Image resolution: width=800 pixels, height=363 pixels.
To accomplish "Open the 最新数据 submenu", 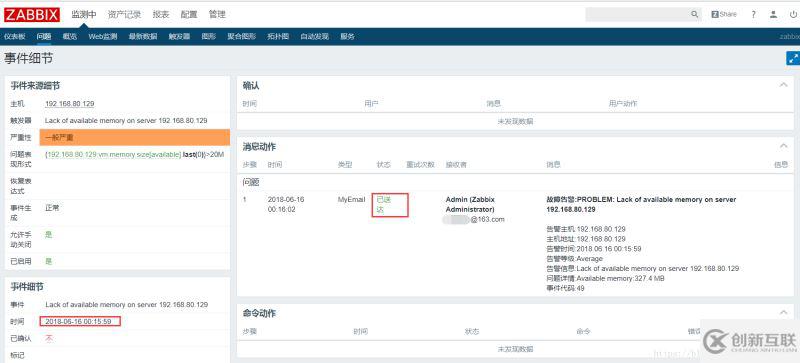I will 143,36.
